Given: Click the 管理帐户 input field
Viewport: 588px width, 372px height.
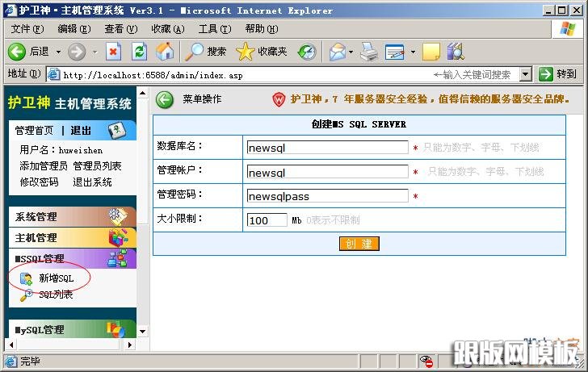Looking at the screenshot, I should [327, 172].
